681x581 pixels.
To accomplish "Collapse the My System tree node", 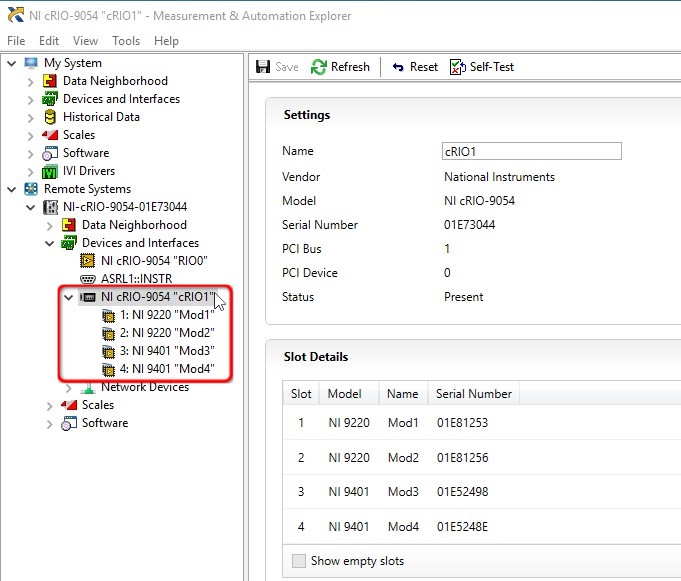I will pos(12,63).
